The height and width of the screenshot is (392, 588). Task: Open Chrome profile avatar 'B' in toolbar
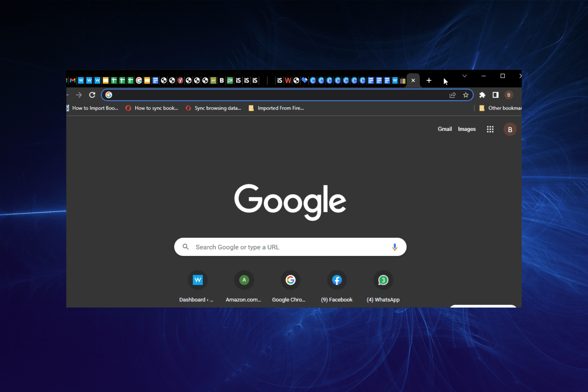(x=509, y=95)
